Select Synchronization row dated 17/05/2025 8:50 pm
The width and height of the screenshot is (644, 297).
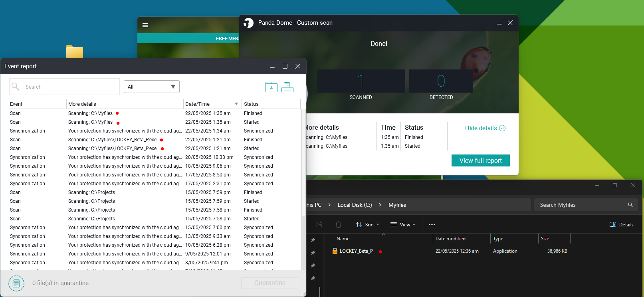(155, 175)
